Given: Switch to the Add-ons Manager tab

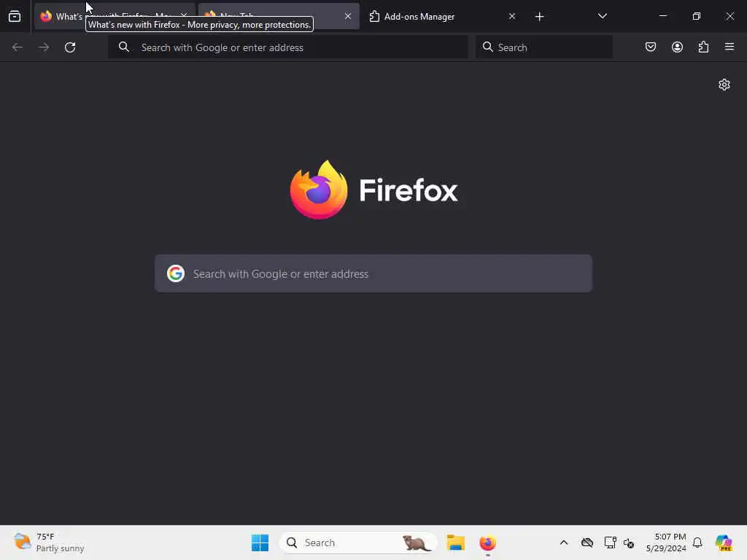Looking at the screenshot, I should tap(442, 16).
